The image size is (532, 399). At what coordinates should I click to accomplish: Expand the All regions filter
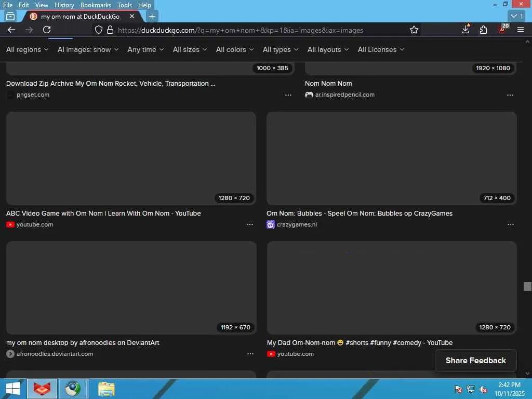click(27, 49)
